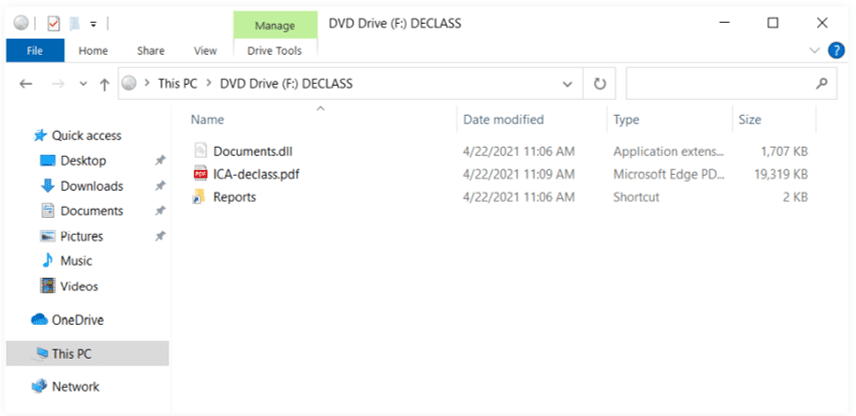Select the Reports shortcut icon
Viewport: 856px width, 416px height.
pyautogui.click(x=200, y=197)
